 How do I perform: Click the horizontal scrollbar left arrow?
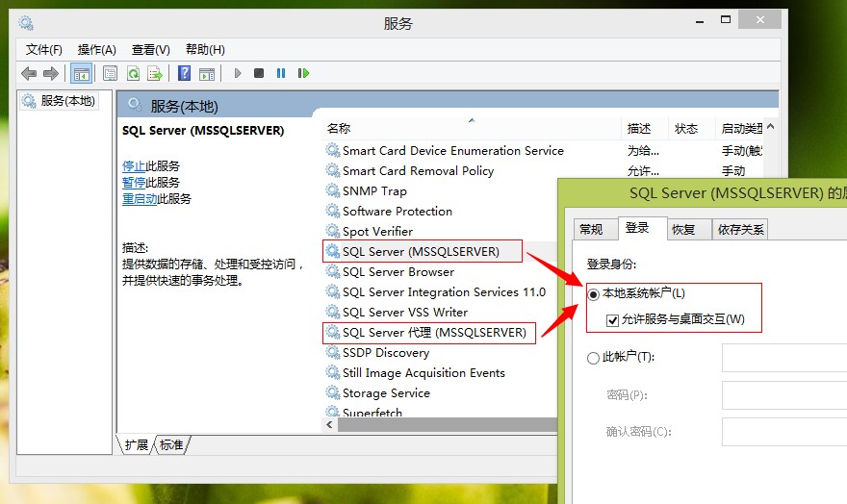pyautogui.click(x=329, y=425)
